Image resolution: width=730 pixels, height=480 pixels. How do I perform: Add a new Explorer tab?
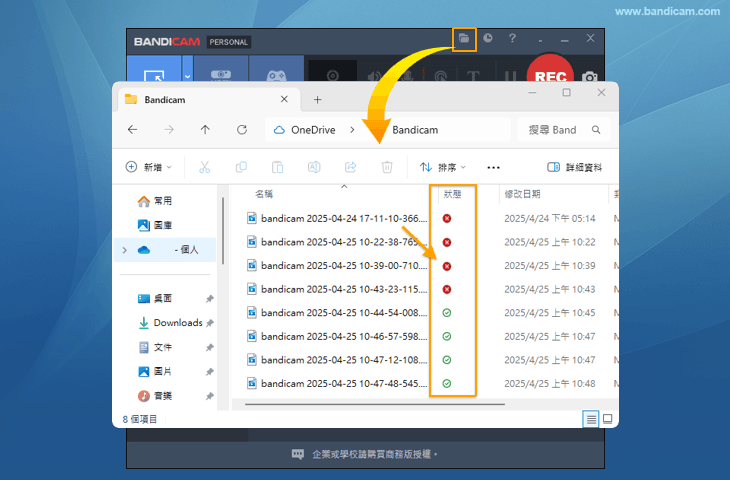coord(318,100)
